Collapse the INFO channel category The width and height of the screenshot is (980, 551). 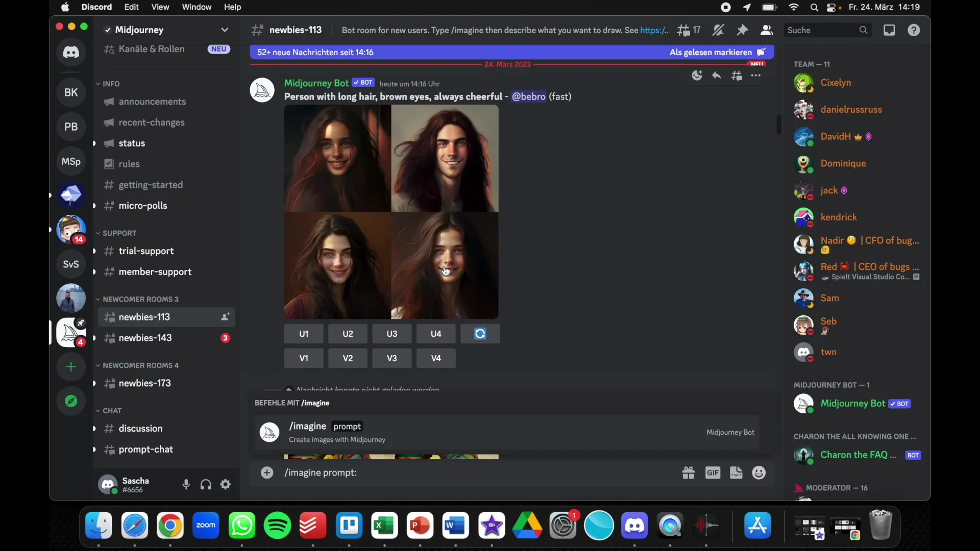pos(109,84)
